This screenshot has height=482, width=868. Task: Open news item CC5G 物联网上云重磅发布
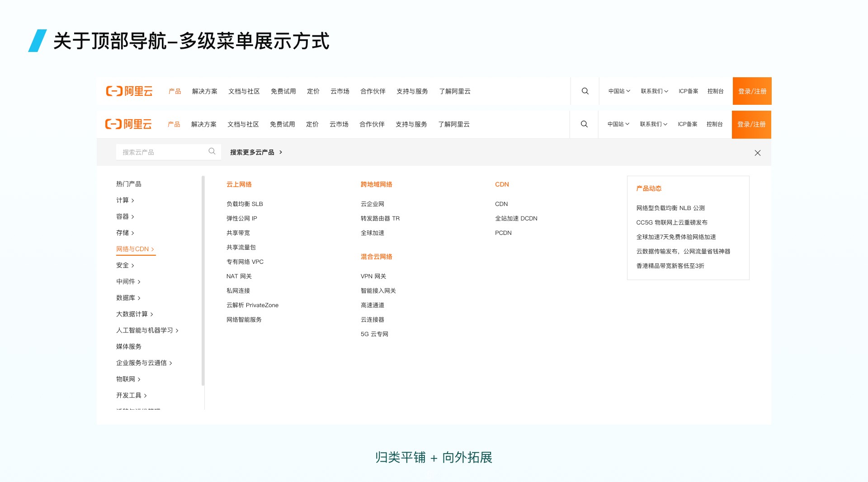672,222
